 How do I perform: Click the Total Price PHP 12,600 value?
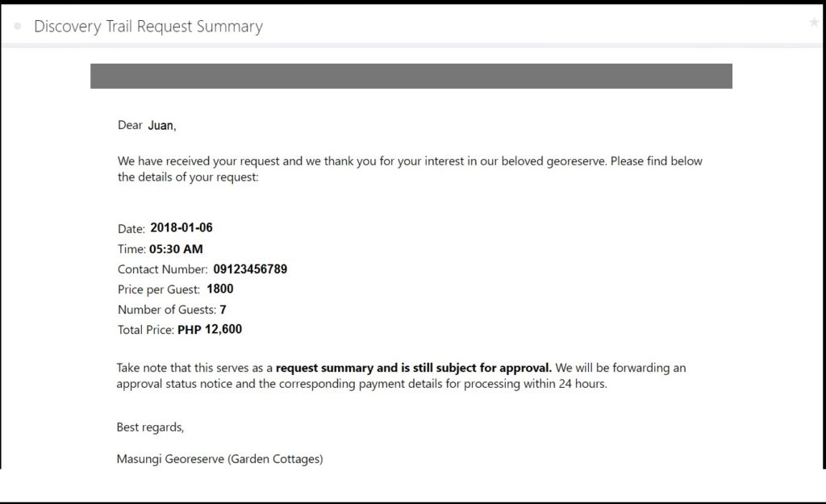(x=210, y=330)
